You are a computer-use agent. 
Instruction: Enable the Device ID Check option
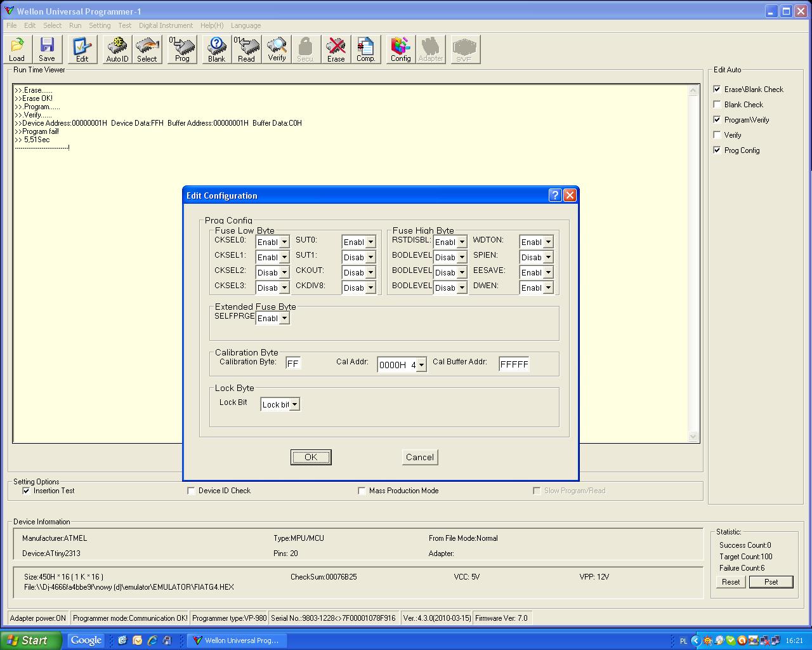(x=191, y=491)
